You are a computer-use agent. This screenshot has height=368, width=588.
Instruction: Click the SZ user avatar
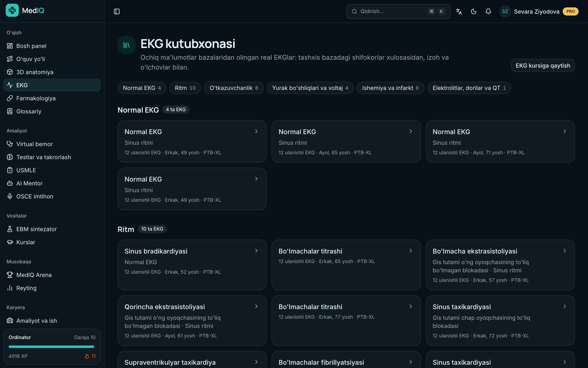505,11
